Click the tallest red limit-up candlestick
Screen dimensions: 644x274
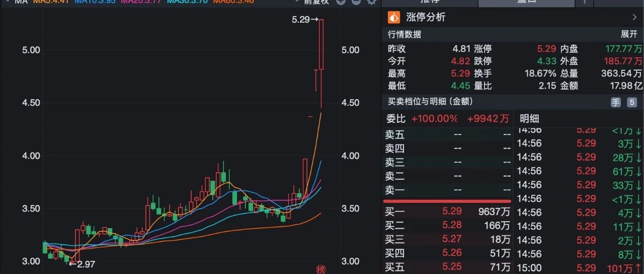321,44
